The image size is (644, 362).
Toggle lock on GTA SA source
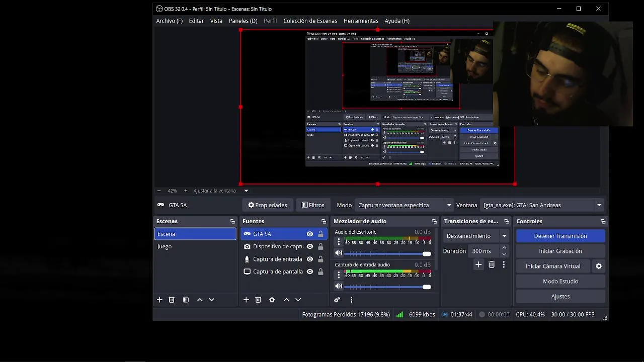point(320,234)
